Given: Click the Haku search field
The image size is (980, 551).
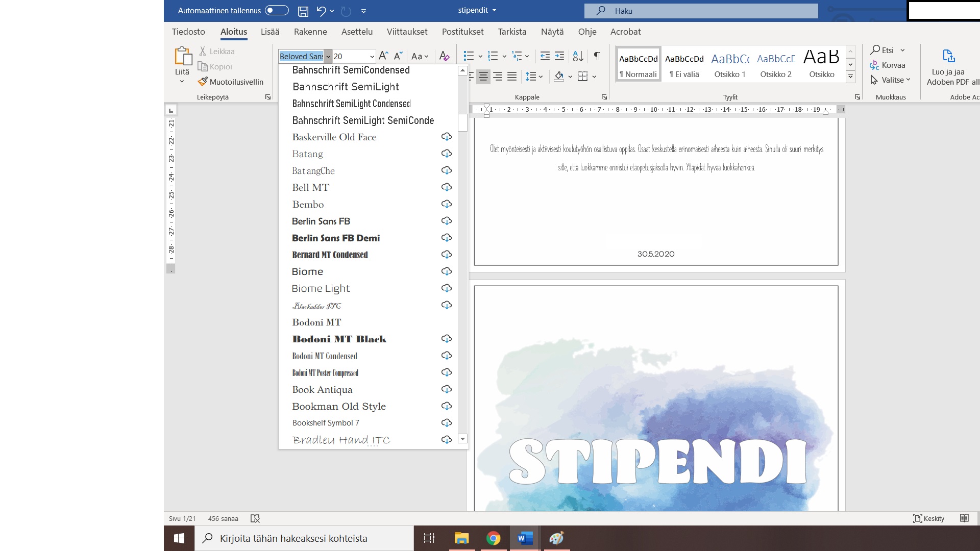Looking at the screenshot, I should click(700, 11).
